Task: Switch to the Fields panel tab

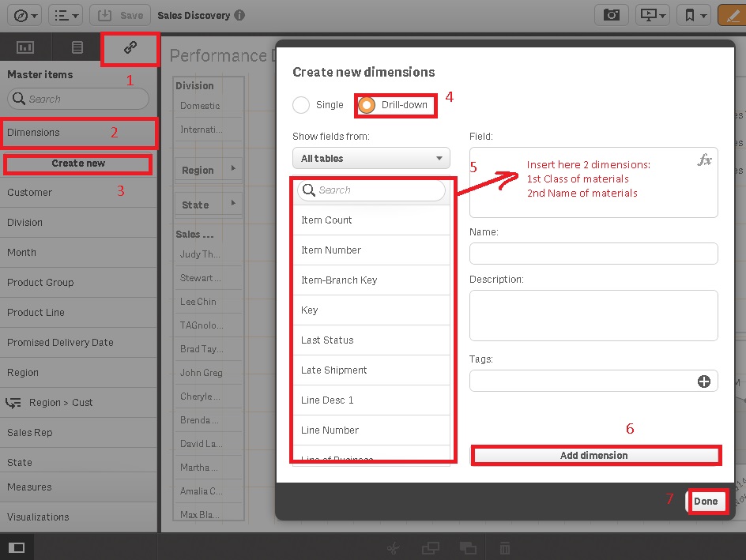Action: click(x=77, y=47)
